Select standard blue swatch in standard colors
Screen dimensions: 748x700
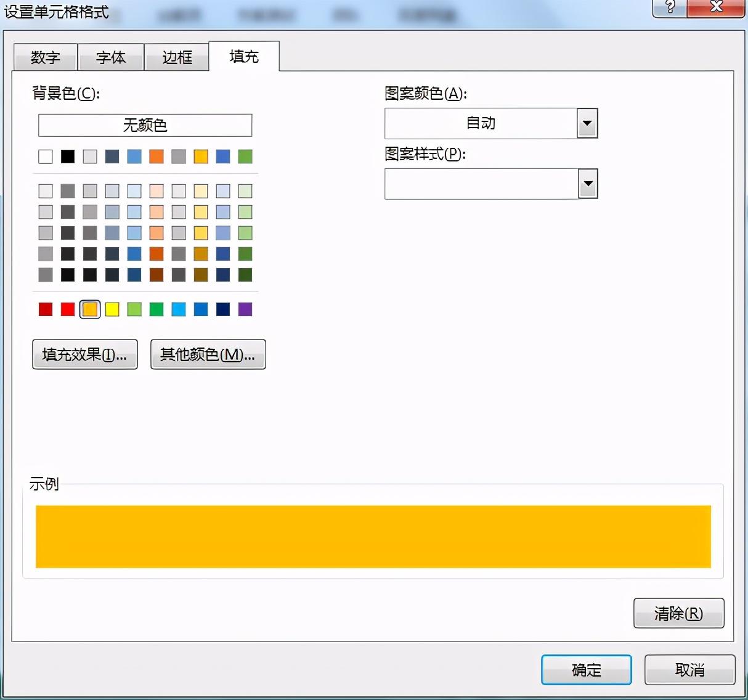click(201, 309)
